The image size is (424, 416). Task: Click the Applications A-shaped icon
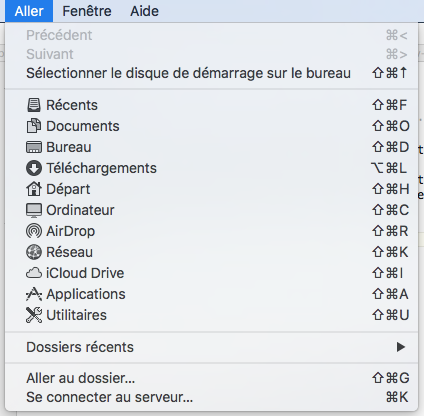click(x=34, y=294)
